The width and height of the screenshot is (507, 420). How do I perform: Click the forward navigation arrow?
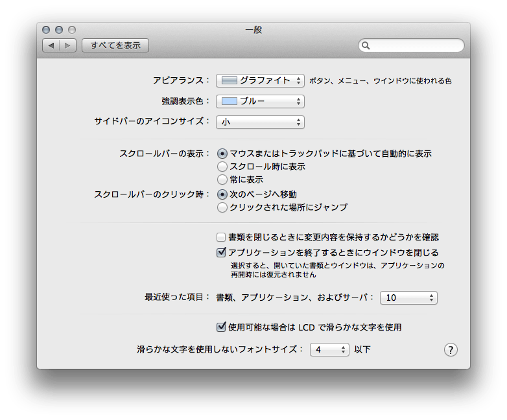[x=69, y=45]
